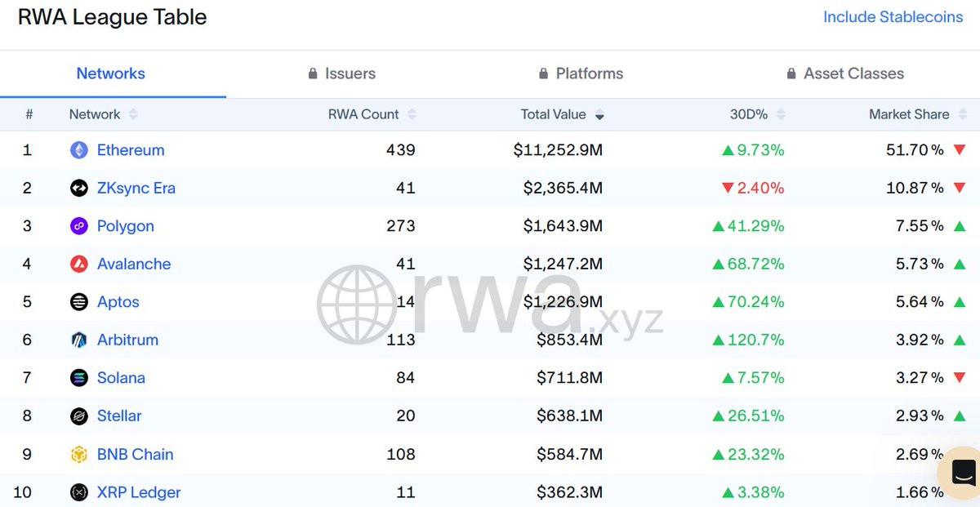The height and width of the screenshot is (507, 980).
Task: Sort table by Market Share arrows
Action: (962, 114)
